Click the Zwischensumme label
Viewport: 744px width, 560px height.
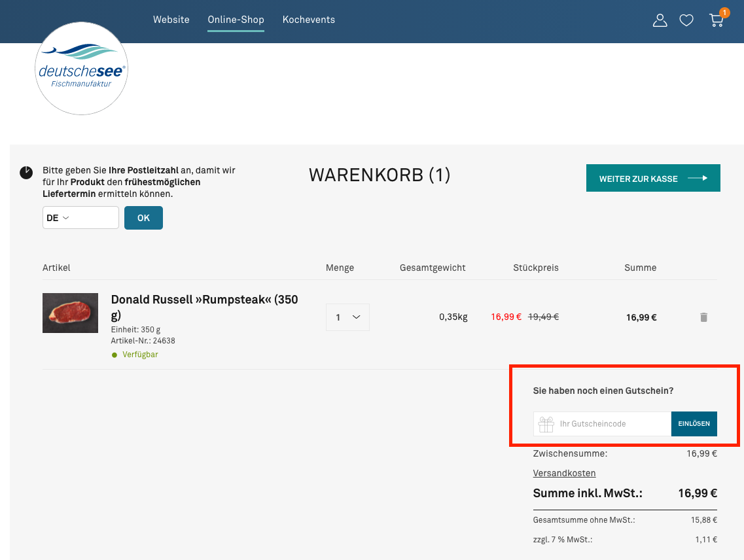click(570, 454)
